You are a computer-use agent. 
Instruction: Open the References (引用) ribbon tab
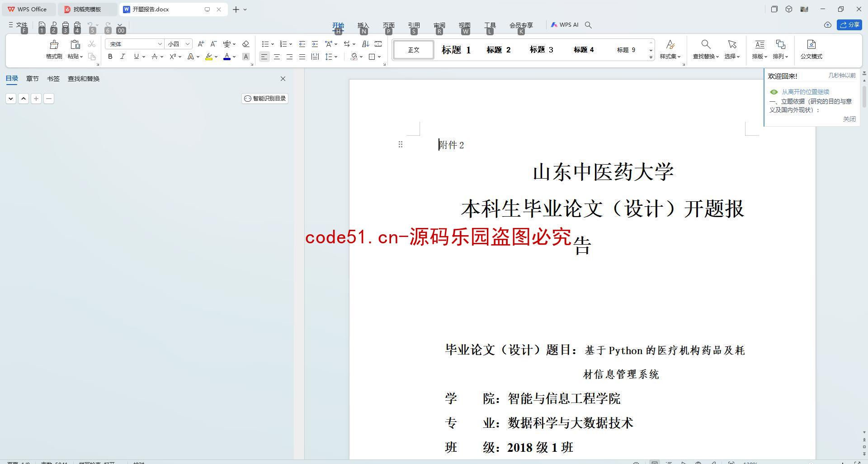(x=414, y=25)
